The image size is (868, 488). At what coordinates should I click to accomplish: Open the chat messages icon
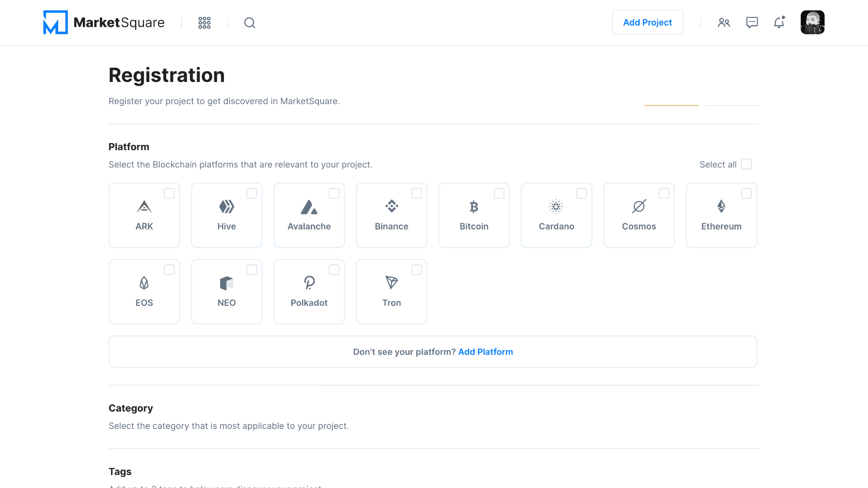tap(752, 23)
